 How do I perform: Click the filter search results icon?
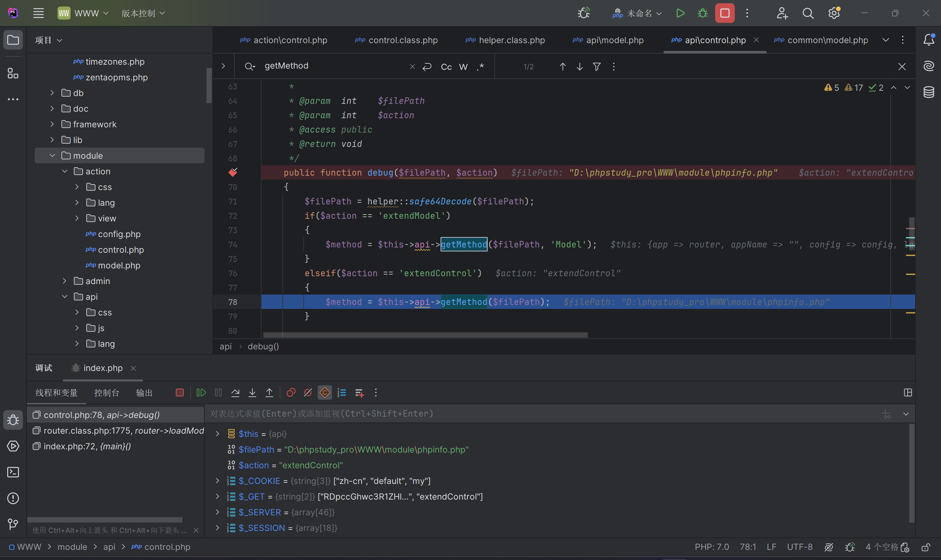597,67
